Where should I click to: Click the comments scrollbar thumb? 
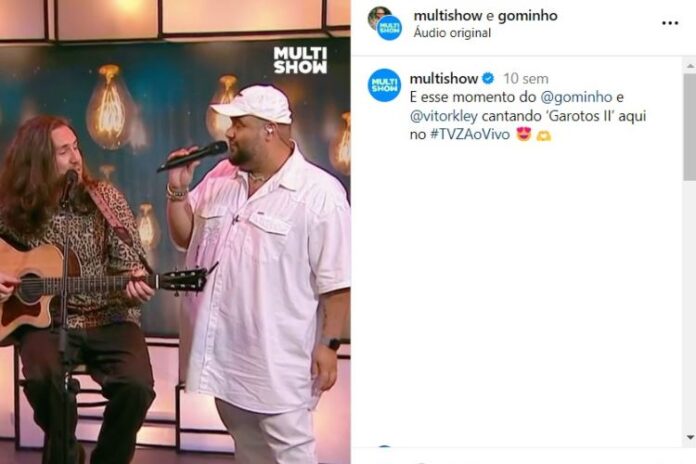tap(690, 127)
